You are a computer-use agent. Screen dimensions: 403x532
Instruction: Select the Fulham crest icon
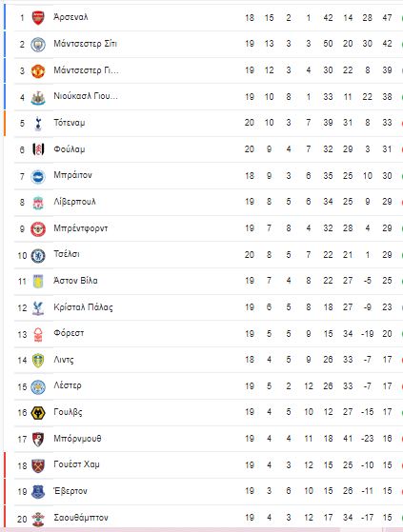click(38, 149)
